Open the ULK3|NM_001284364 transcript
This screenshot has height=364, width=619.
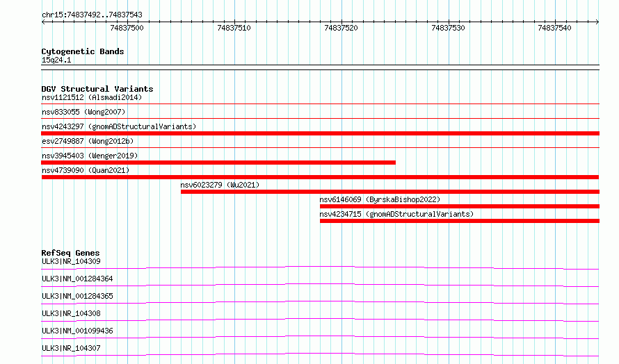coord(77,279)
